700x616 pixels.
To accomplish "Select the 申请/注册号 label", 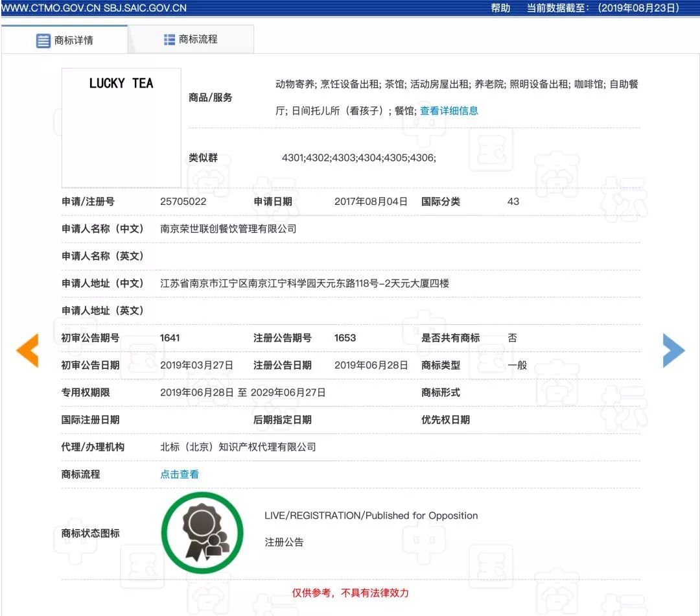I will point(88,202).
